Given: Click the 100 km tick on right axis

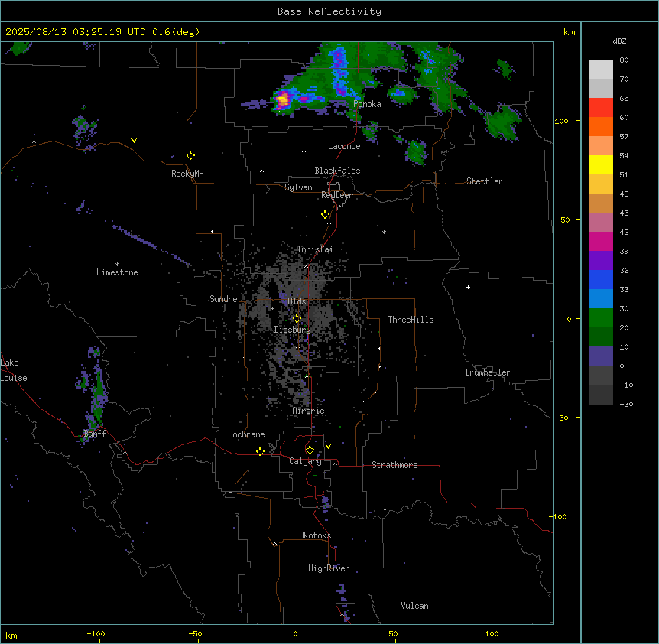Looking at the screenshot, I should coord(561,121).
